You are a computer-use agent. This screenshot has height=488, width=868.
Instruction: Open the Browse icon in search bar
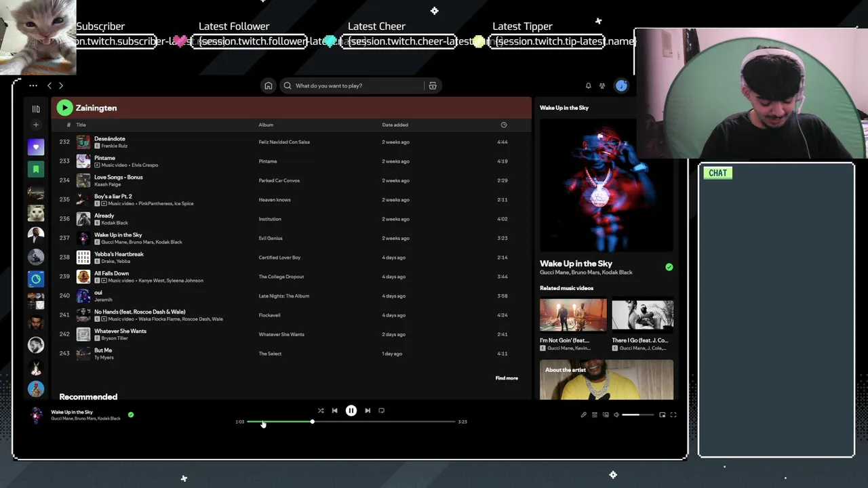click(x=433, y=85)
